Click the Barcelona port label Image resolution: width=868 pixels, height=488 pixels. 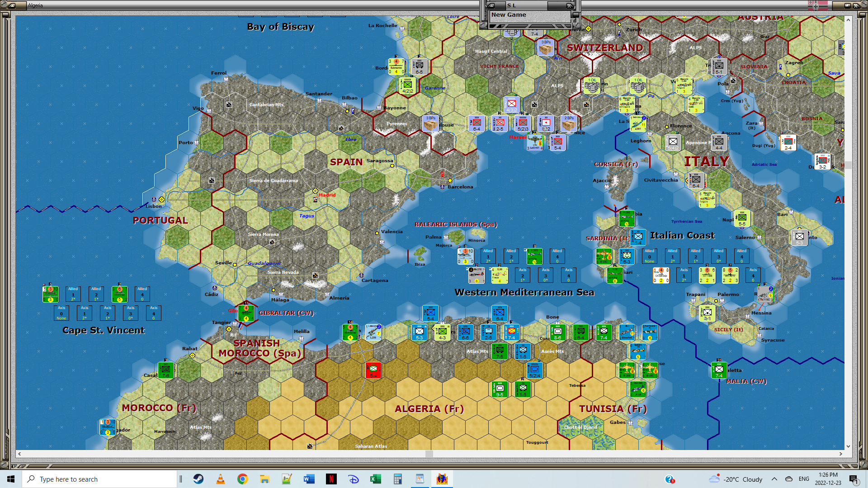tap(460, 187)
